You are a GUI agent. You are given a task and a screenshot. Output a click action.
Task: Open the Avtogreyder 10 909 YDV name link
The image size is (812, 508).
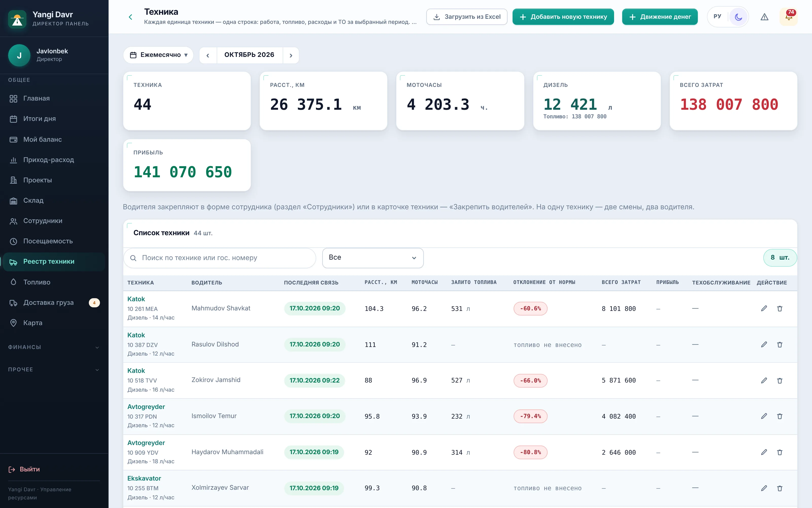pyautogui.click(x=146, y=443)
